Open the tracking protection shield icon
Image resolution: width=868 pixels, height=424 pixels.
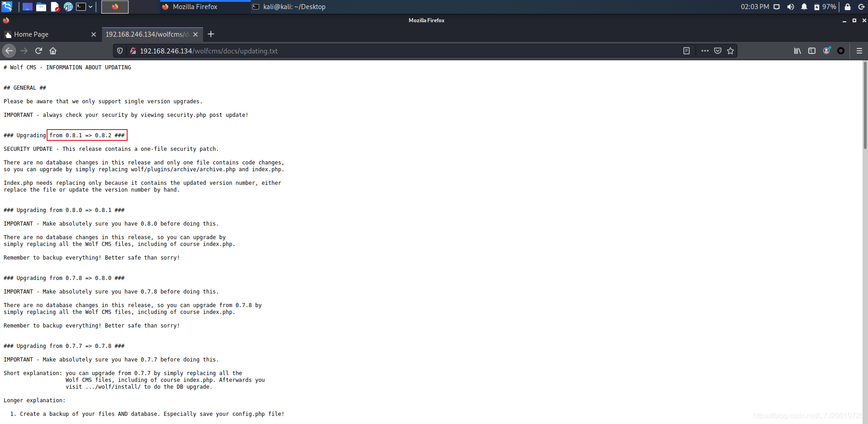pyautogui.click(x=120, y=51)
